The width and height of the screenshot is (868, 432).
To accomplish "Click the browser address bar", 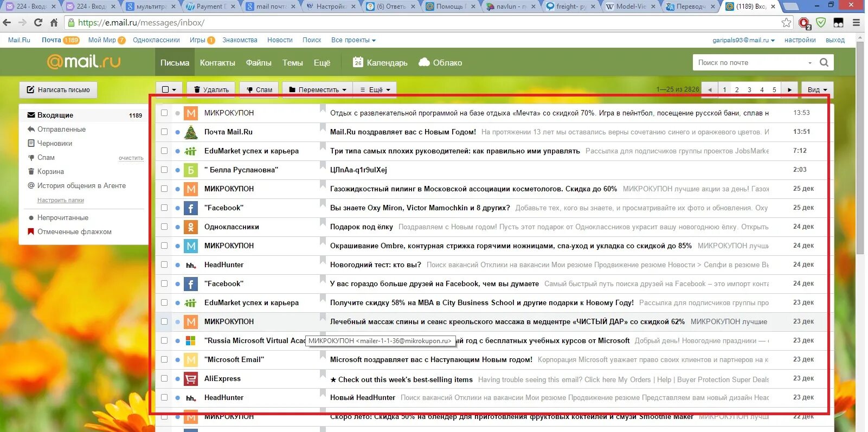I will [x=423, y=23].
